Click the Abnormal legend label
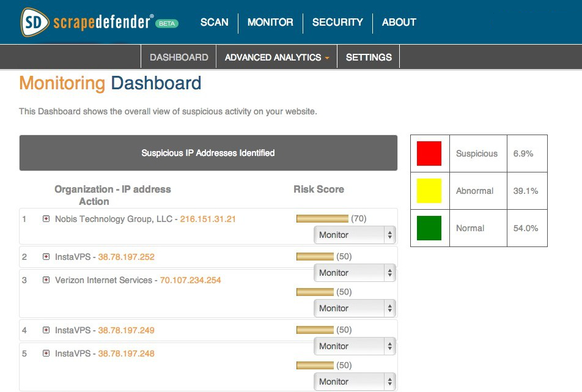This screenshot has height=392, width=582. (x=474, y=191)
